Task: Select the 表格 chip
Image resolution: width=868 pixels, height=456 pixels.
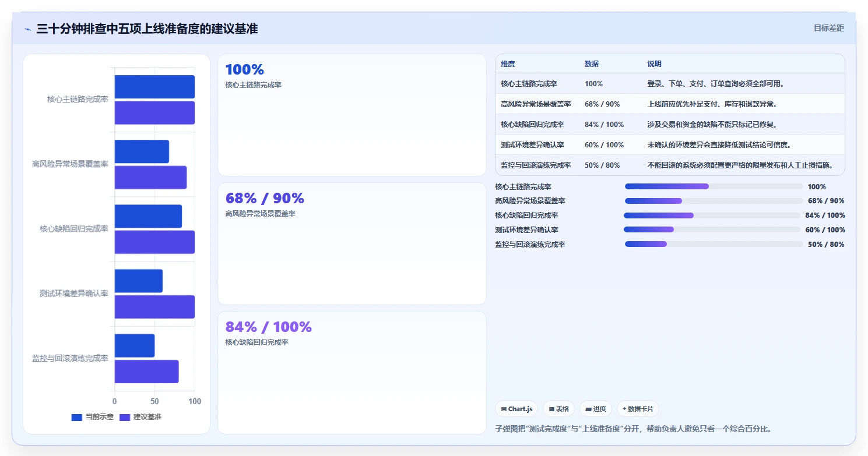Action: point(558,409)
